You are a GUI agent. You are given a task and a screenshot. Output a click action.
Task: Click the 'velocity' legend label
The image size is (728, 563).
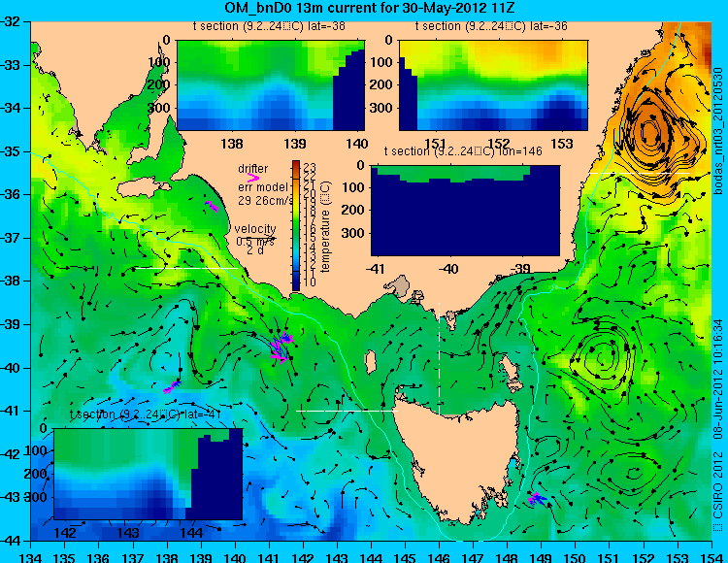[x=255, y=229]
